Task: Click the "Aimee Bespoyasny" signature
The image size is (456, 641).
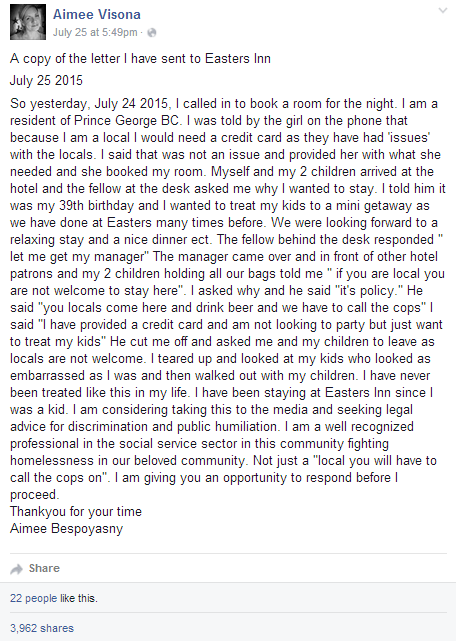Action: coord(66,529)
